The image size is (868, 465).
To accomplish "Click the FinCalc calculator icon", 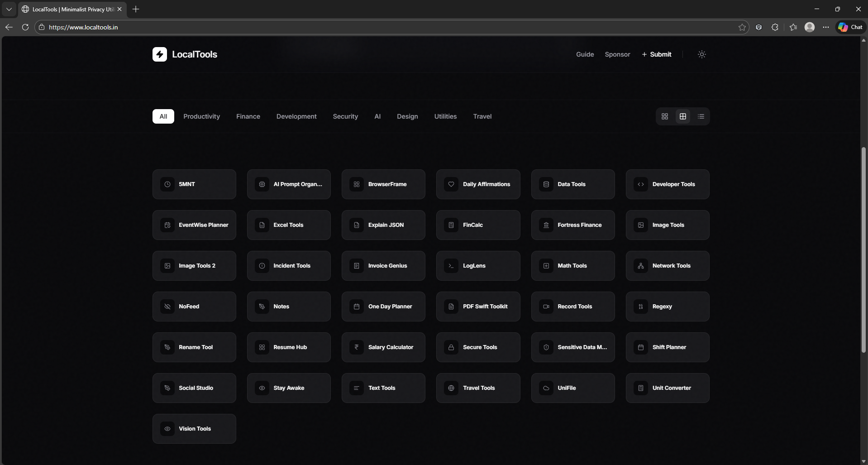I will 451,225.
